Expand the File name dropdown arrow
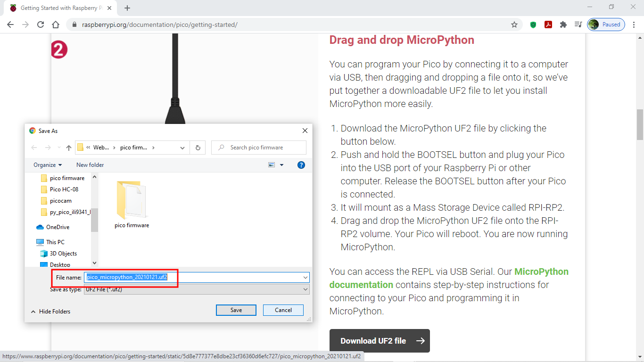Screen dimensions: 644x362 click(305, 277)
